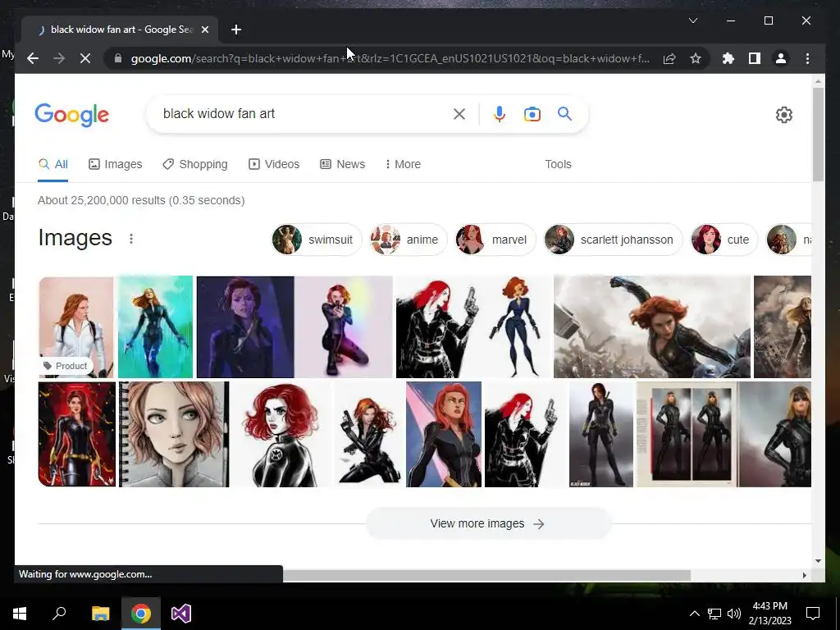Open the new tab button
The height and width of the screenshot is (630, 840).
click(x=236, y=30)
